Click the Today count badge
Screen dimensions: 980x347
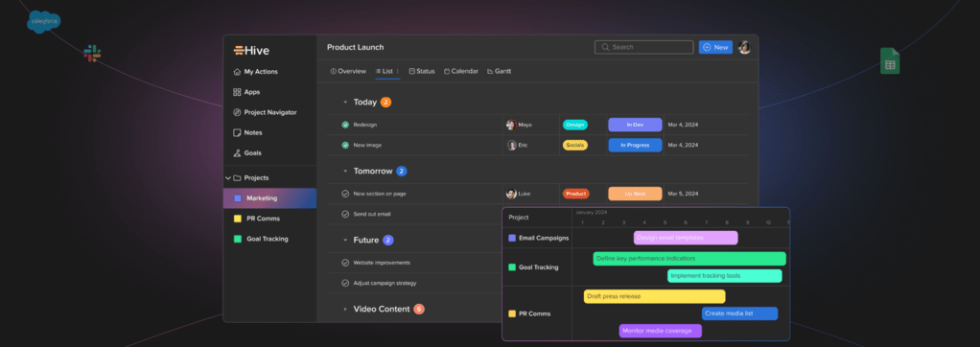(385, 102)
